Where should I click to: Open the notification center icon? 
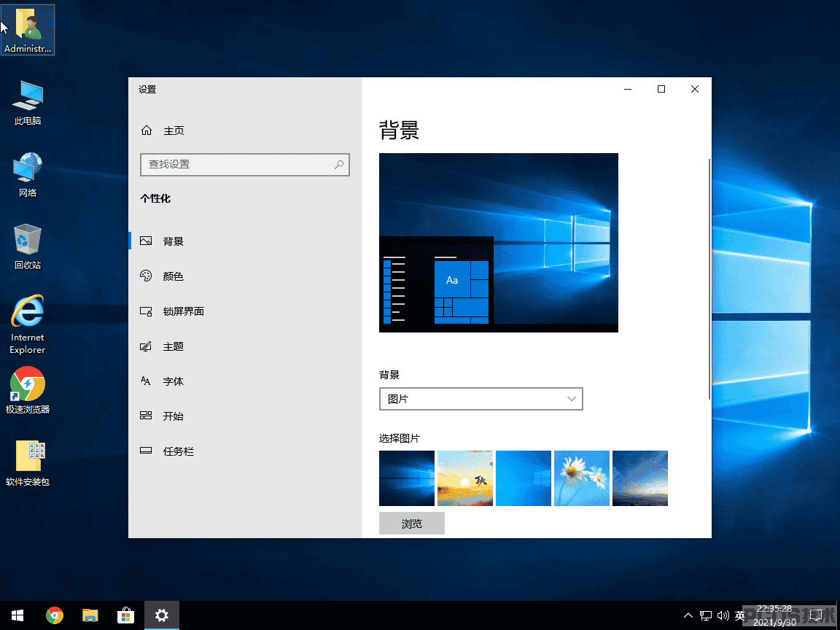(816, 615)
